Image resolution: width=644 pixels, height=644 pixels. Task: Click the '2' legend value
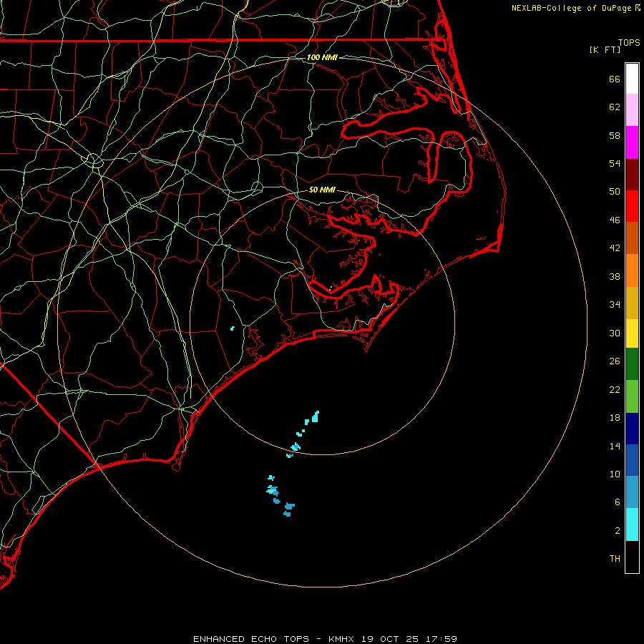pyautogui.click(x=618, y=531)
